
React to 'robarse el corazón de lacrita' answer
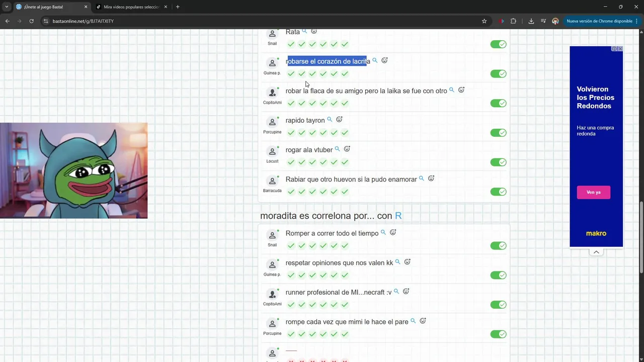coord(384,60)
